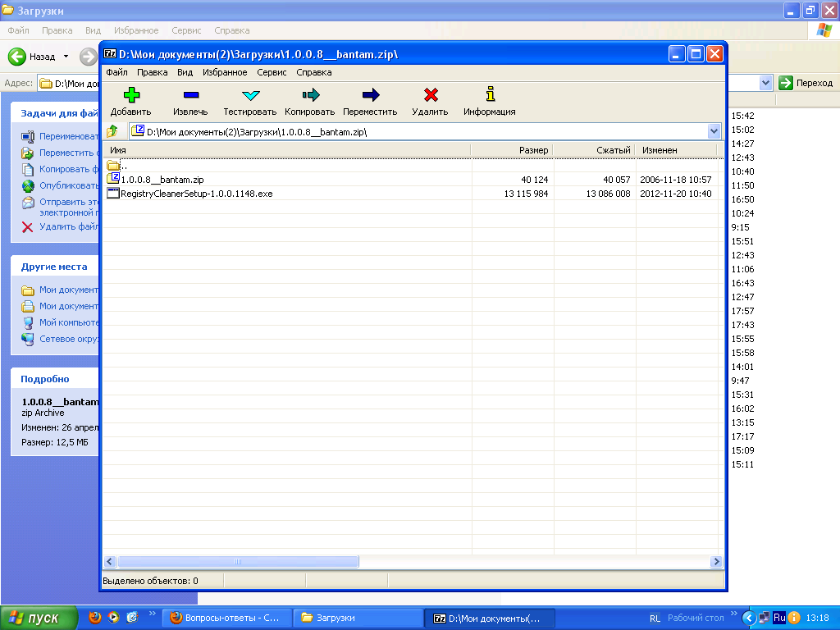The height and width of the screenshot is (630, 840).
Task: Click the 7-Zip path input field
Action: click(x=419, y=132)
